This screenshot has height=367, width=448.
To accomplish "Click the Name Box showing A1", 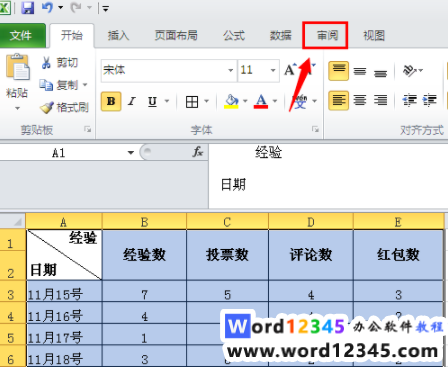I will (x=63, y=153).
